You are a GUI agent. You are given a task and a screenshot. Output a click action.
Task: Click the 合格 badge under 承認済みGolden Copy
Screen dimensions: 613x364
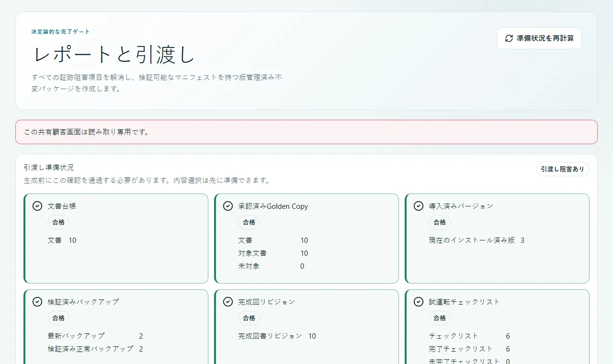pos(249,222)
